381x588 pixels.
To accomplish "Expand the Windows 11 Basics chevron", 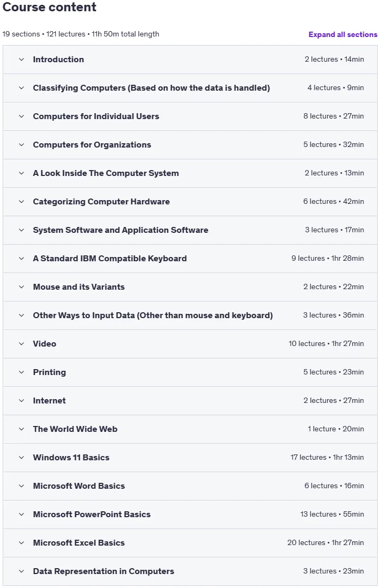I will [x=21, y=458].
